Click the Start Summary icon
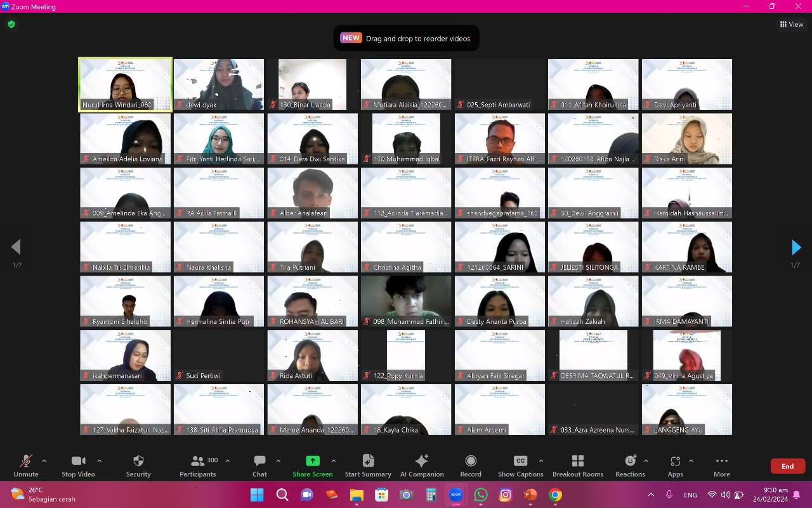This screenshot has width=812, height=508. coord(368,461)
